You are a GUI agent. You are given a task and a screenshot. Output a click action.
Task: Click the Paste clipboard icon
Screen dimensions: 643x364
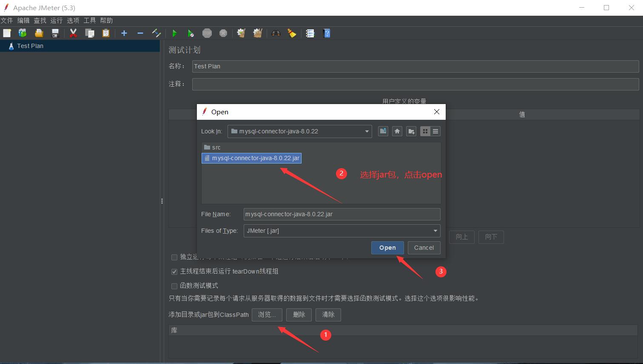tap(106, 33)
